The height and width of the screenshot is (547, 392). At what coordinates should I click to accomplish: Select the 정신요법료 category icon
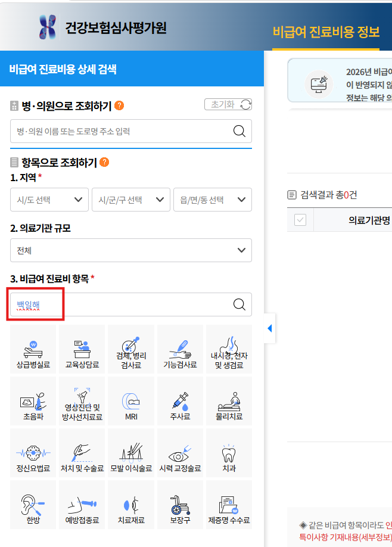(x=33, y=453)
